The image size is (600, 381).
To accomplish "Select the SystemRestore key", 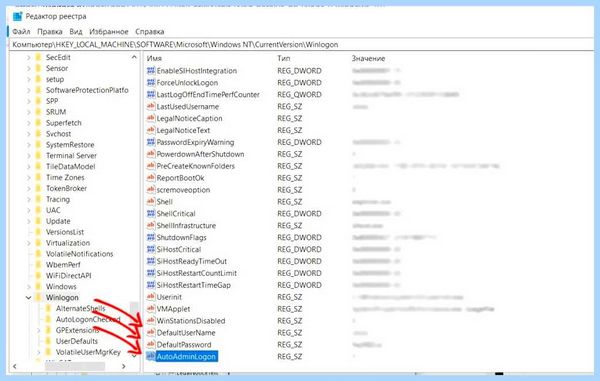I will [x=70, y=145].
